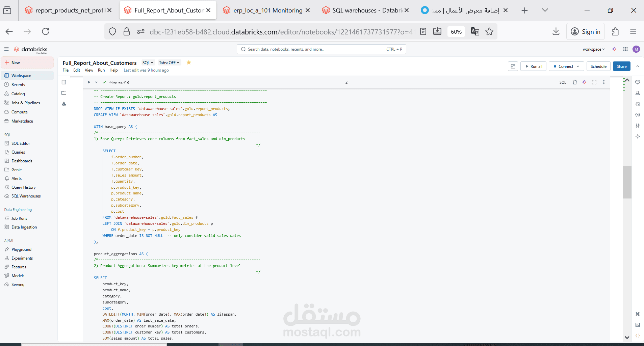Open the bottom terminal panel icon
Viewport: 644px width, 346px height.
[638, 325]
